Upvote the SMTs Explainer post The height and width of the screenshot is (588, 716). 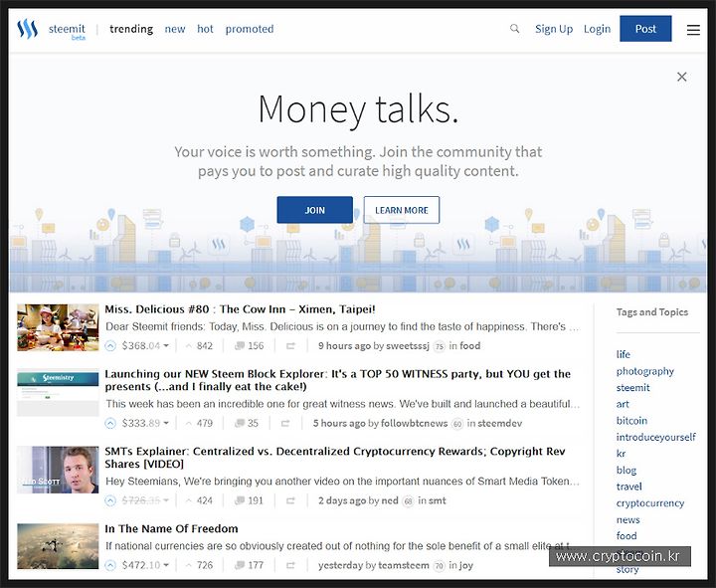[110, 501]
